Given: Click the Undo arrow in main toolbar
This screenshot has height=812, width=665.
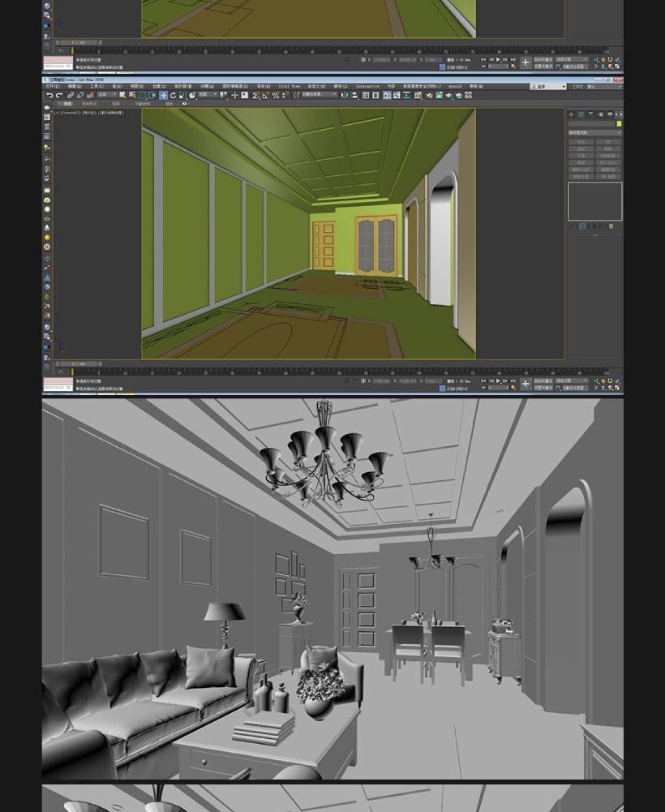Looking at the screenshot, I should tap(49, 95).
